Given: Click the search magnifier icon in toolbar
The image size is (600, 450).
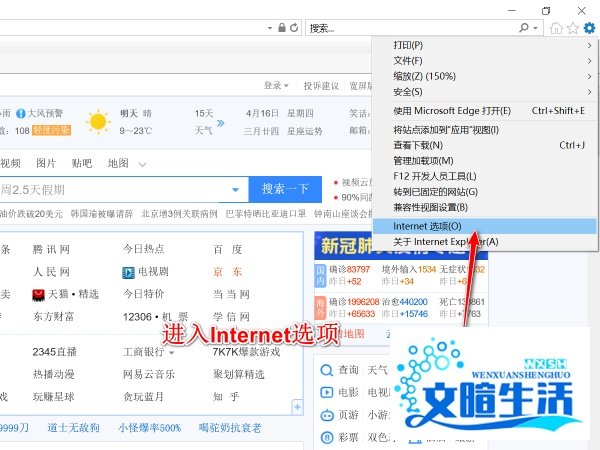Looking at the screenshot, I should [x=524, y=28].
